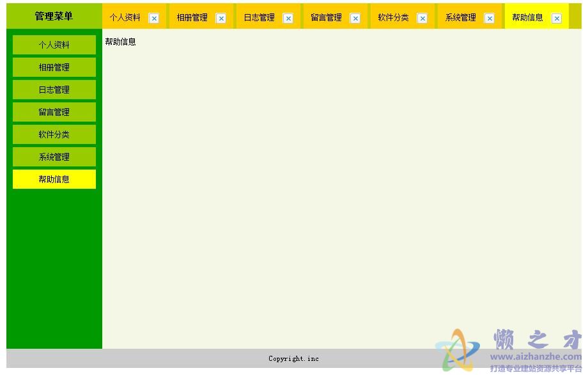Close the 日志管理 tab with its X icon
The height and width of the screenshot is (375, 588).
tap(288, 19)
